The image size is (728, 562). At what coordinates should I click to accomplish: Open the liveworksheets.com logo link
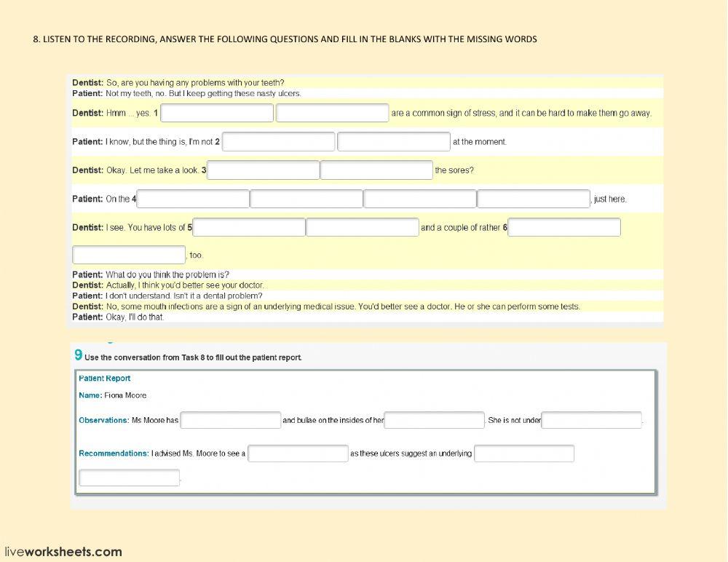tap(63, 552)
